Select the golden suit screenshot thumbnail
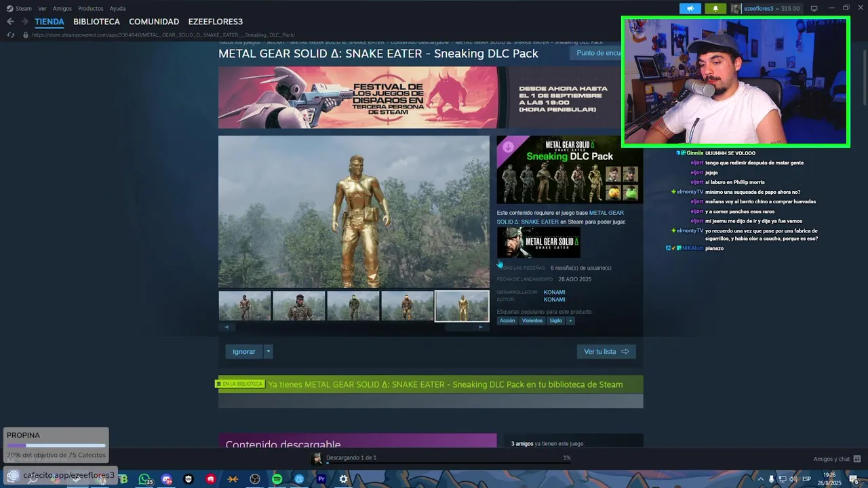The height and width of the screenshot is (488, 868). 462,306
